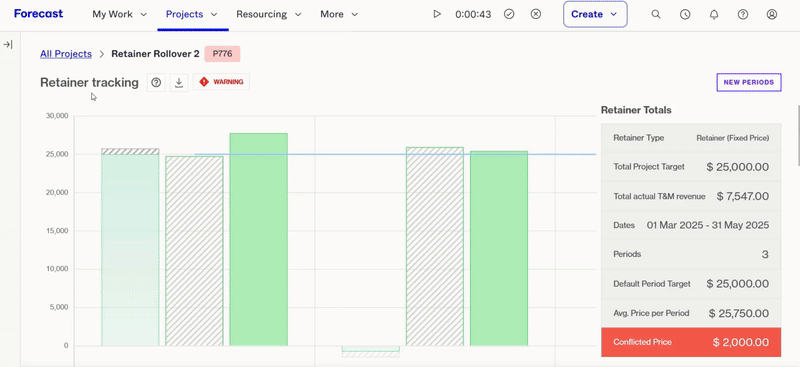Open notifications bell icon
The image size is (800, 367).
pos(714,14)
